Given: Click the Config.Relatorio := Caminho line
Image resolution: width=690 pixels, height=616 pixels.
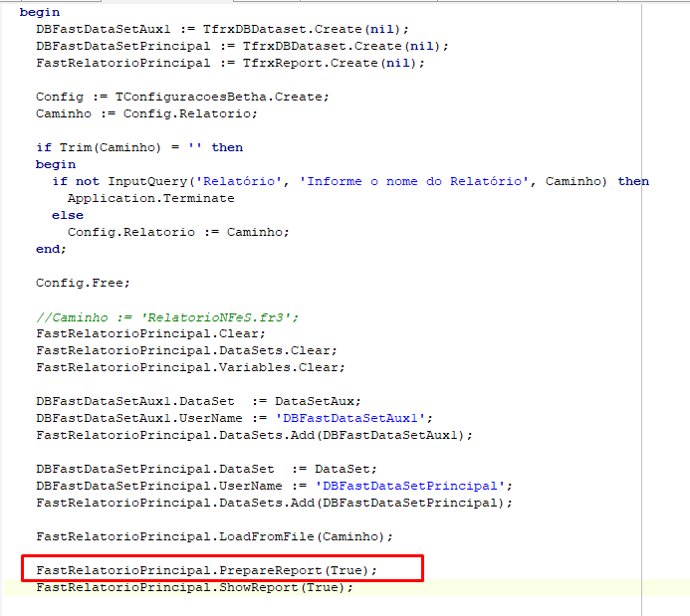Looking at the screenshot, I should pos(178,232).
